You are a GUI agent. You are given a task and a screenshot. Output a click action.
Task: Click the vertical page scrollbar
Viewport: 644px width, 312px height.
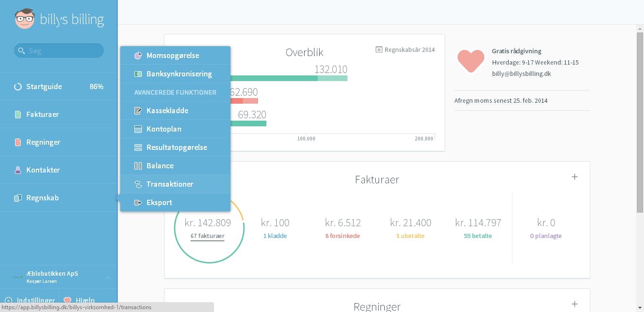(x=640, y=122)
